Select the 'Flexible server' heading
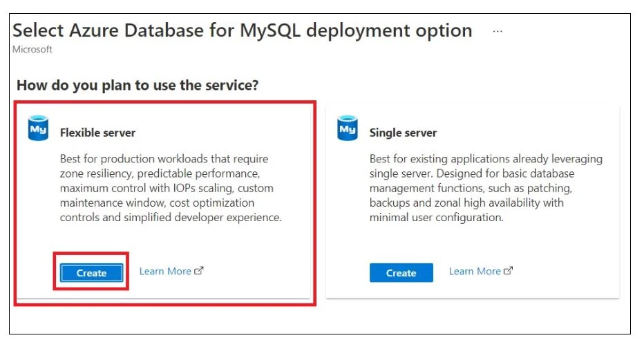 (x=97, y=133)
